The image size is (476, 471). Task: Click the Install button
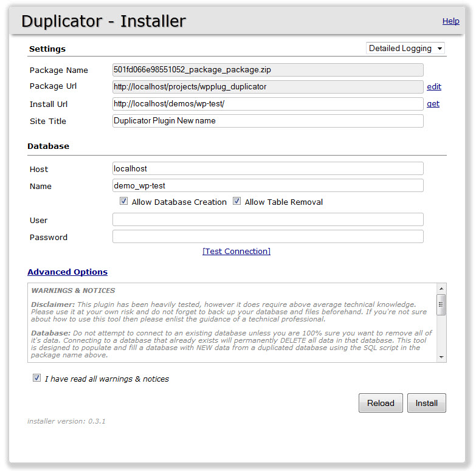427,403
